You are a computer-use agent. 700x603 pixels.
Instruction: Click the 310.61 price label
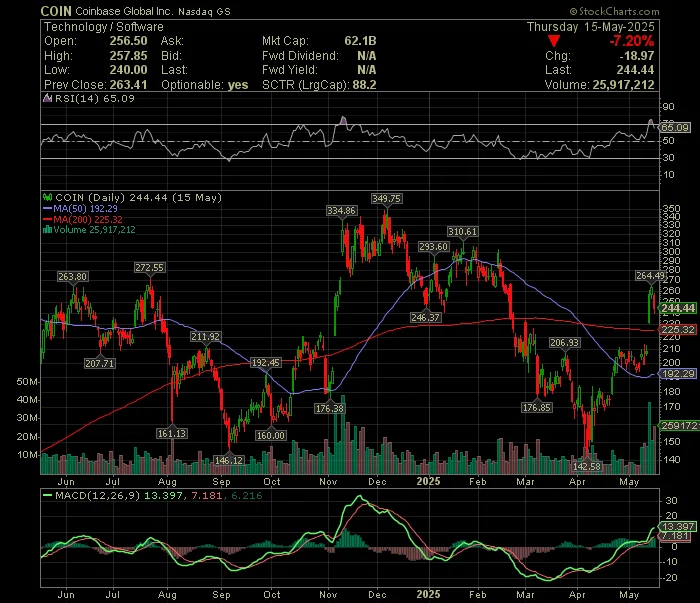[x=462, y=232]
